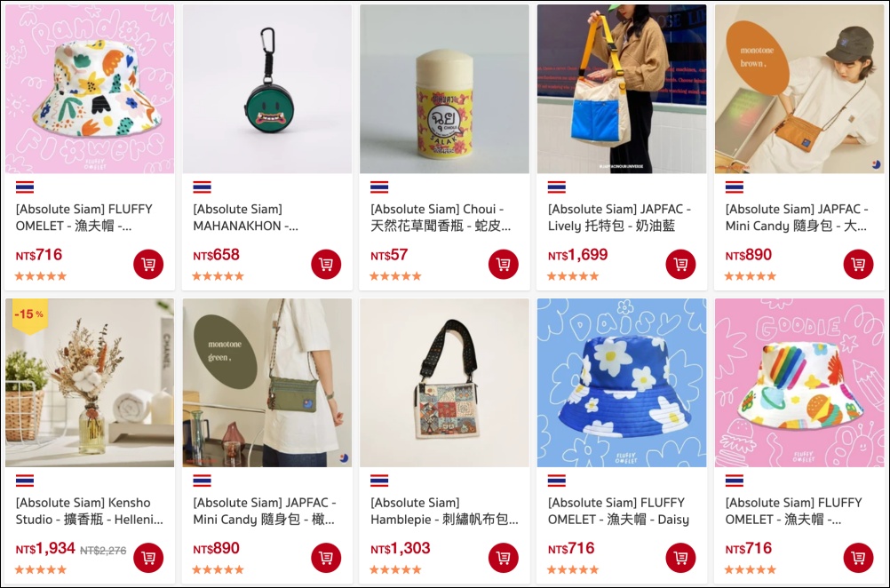Add the Choui NT$57 inhaler to cart

pos(503,264)
